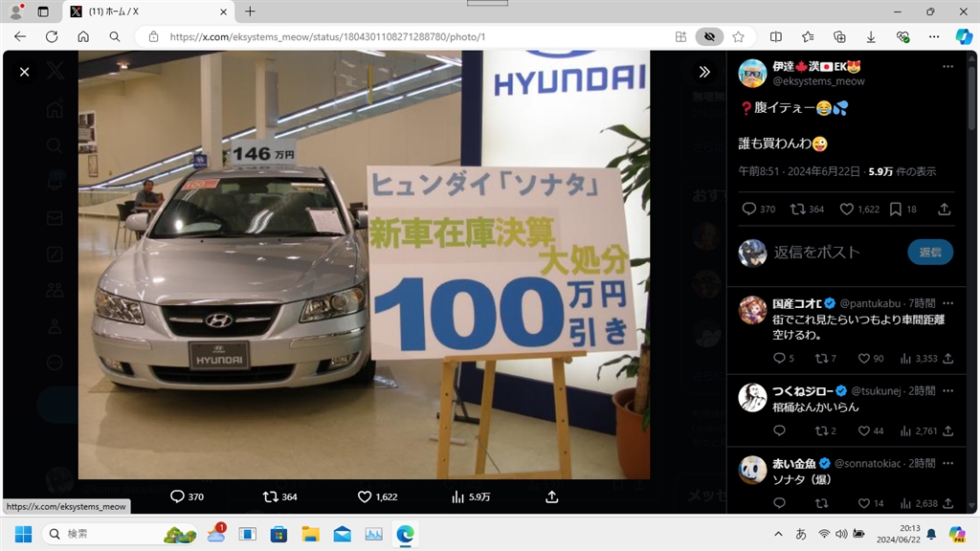Image resolution: width=980 pixels, height=551 pixels.
Task: Reply icon under the photo, 370
Action: pos(187,496)
